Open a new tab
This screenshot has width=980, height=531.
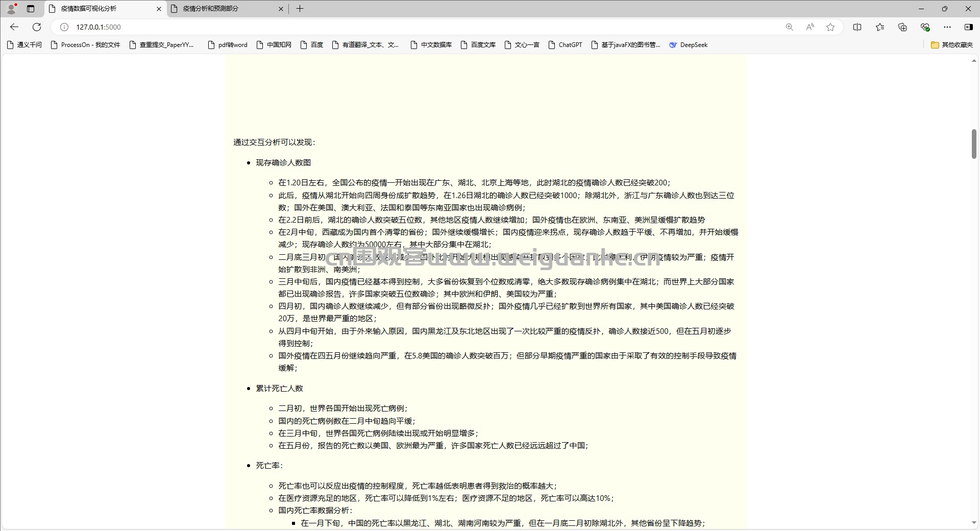300,9
